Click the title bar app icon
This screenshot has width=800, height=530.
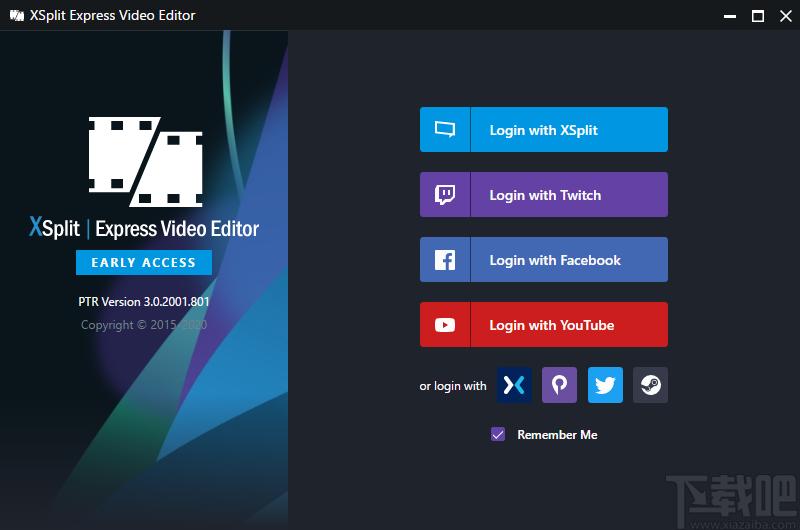(17, 15)
